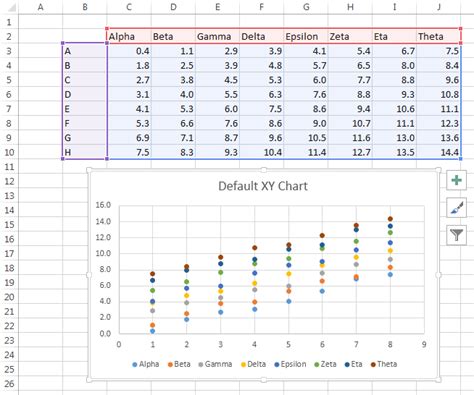Open the Chart Styles paintbrush button

456,208
